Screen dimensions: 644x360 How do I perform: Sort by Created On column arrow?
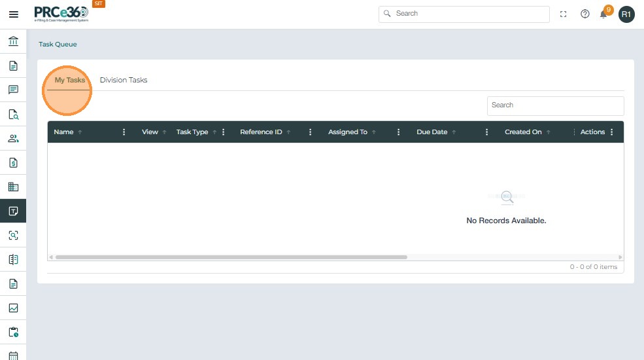549,132
